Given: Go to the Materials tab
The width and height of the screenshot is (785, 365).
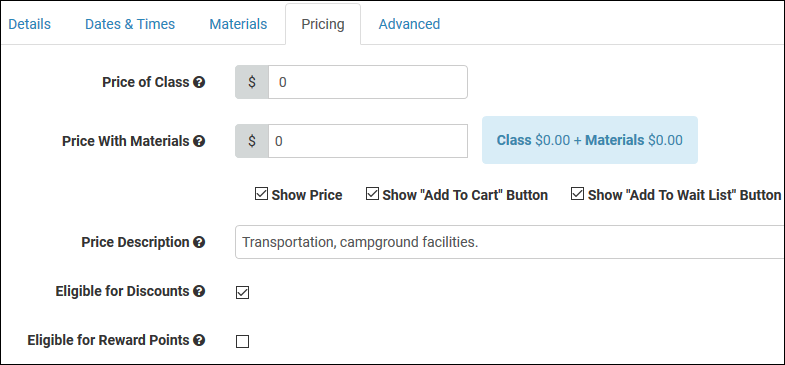Looking at the screenshot, I should [238, 24].
